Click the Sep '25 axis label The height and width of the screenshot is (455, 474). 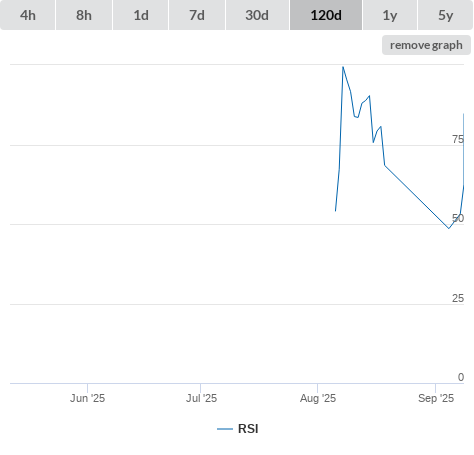coord(436,398)
